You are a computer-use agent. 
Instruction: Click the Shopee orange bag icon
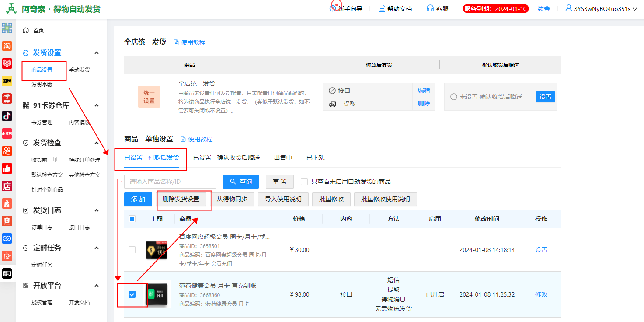pyautogui.click(x=7, y=220)
